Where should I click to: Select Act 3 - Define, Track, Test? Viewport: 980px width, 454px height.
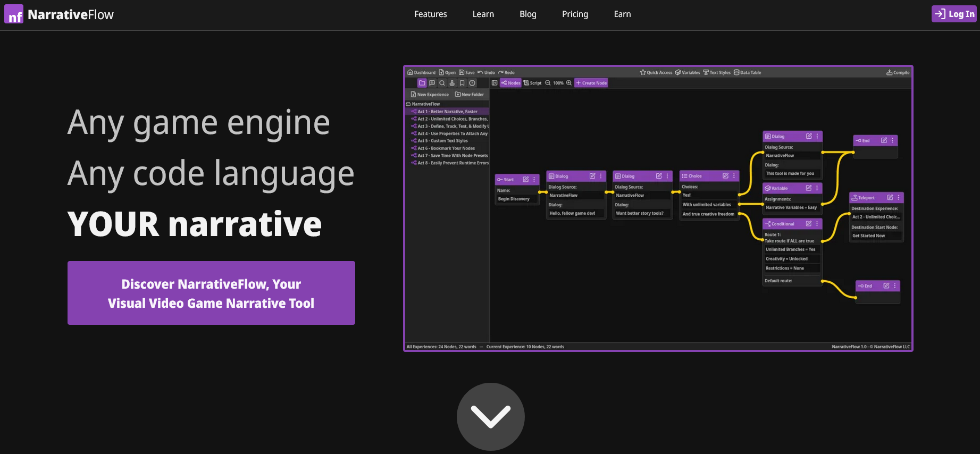click(x=447, y=127)
